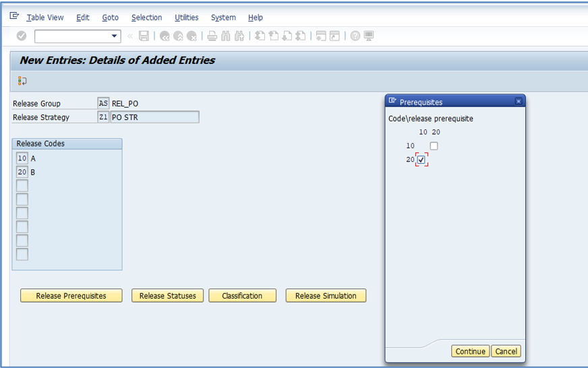Open the Table View menu
This screenshot has width=588, height=368.
(45, 18)
